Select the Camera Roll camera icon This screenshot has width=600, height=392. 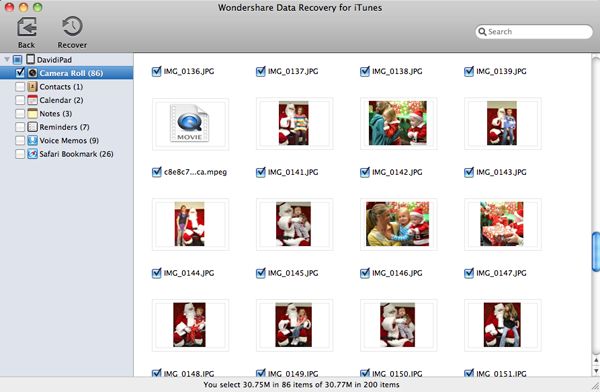(33, 73)
